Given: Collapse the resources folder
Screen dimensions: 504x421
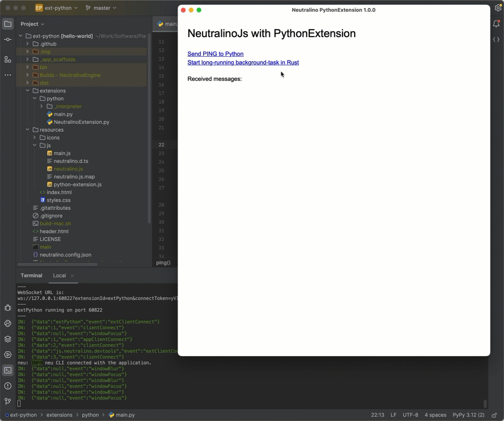Looking at the screenshot, I should pyautogui.click(x=28, y=130).
